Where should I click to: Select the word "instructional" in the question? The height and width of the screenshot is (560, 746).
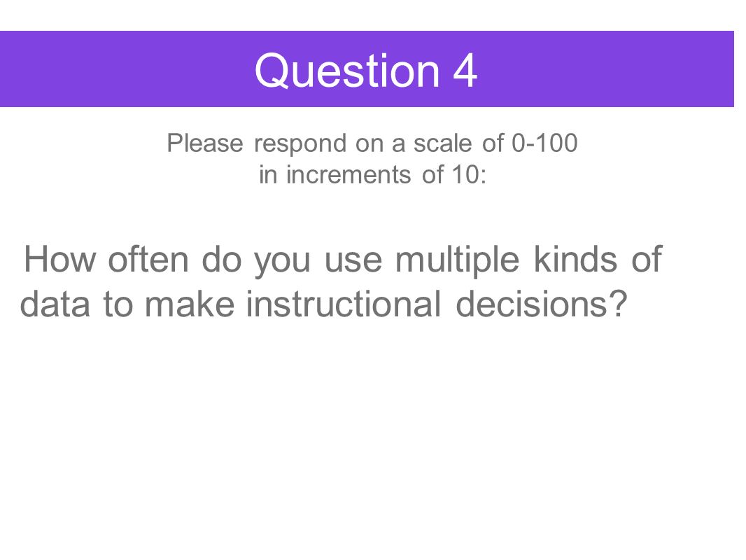tap(344, 304)
